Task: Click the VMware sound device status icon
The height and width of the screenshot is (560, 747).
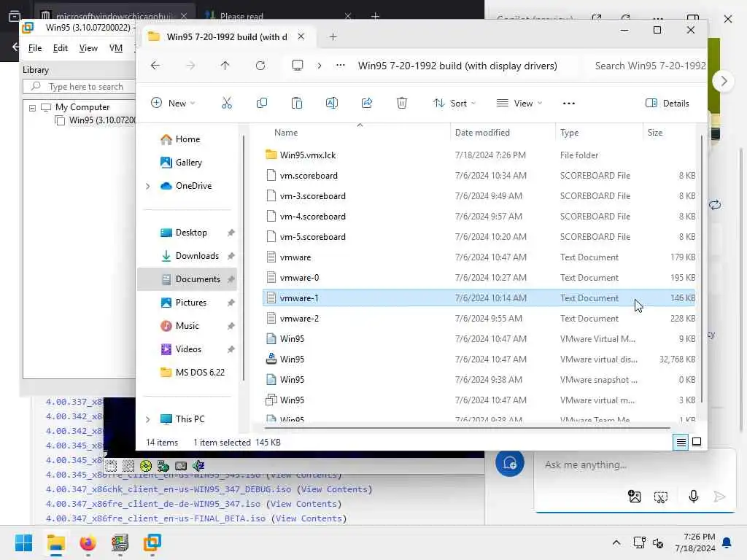Action: click(x=198, y=466)
